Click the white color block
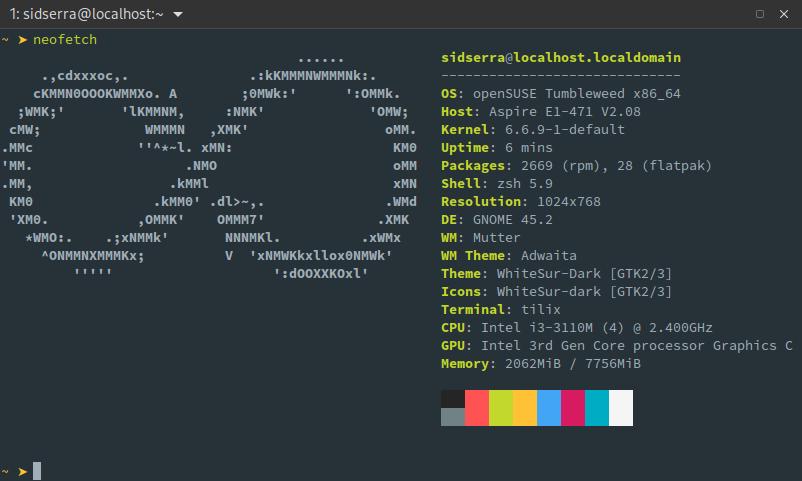 tap(621, 408)
